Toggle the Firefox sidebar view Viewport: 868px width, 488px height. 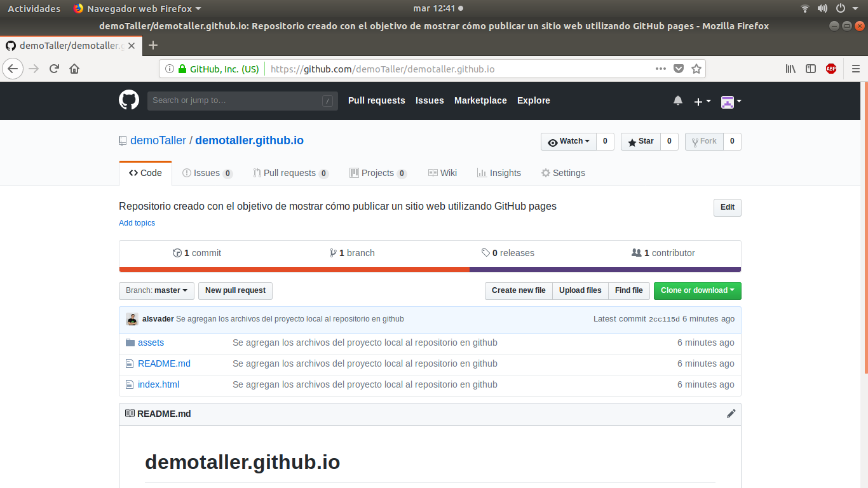pos(810,69)
